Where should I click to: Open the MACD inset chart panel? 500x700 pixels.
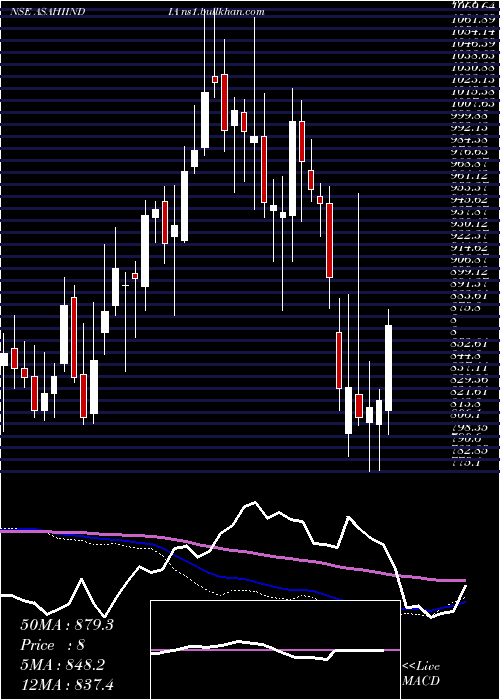(x=275, y=650)
